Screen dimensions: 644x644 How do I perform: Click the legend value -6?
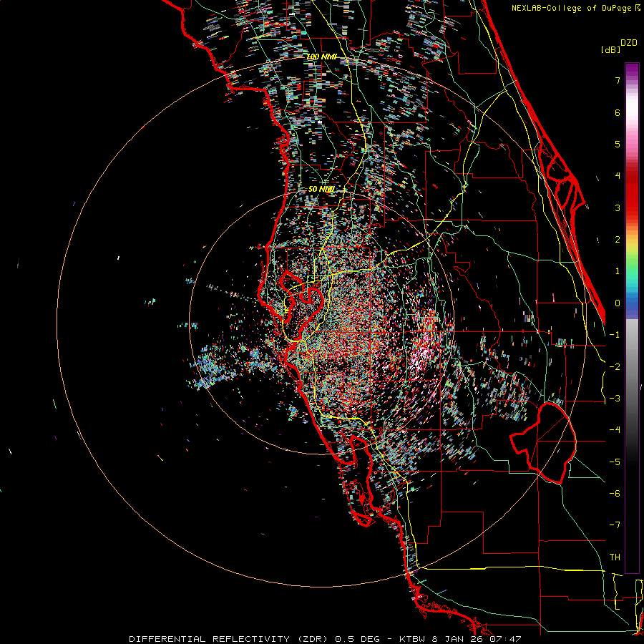(615, 494)
